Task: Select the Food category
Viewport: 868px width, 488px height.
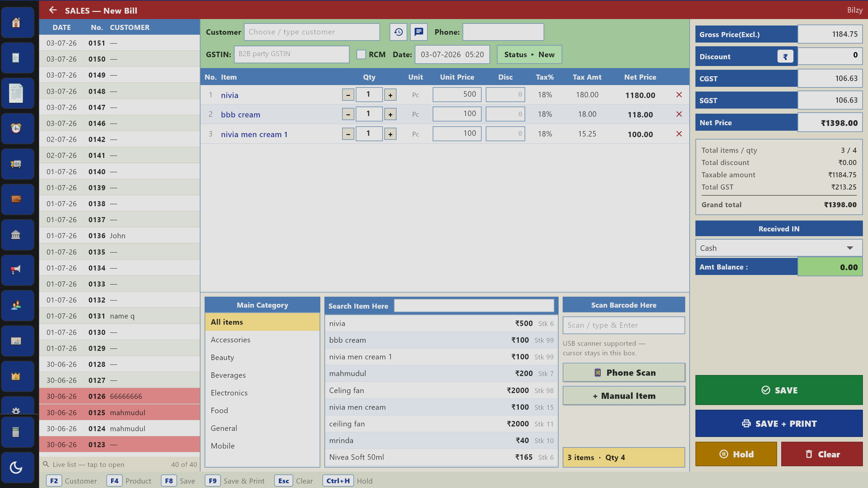Action: [262, 410]
